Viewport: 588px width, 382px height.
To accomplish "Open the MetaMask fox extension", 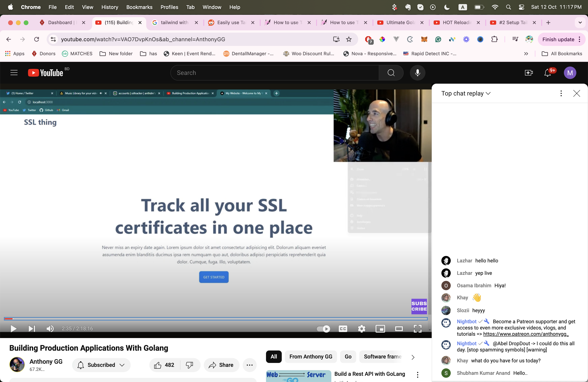I will click(424, 39).
